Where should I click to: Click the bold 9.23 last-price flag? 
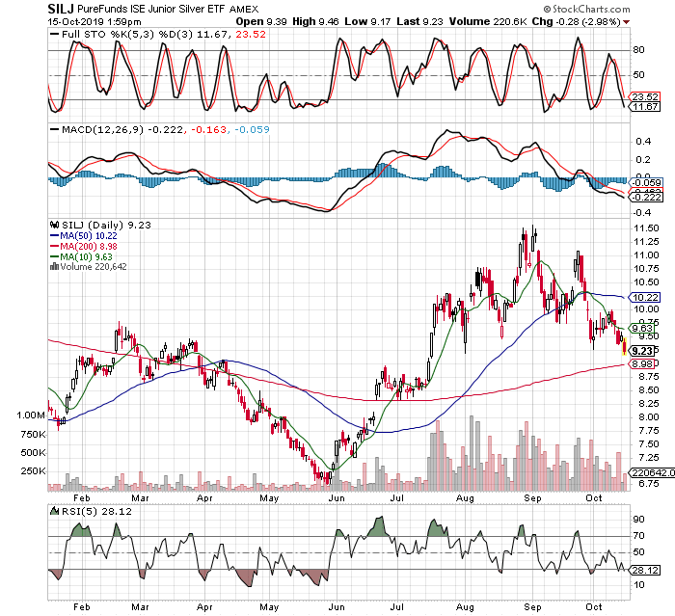pyautogui.click(x=643, y=351)
